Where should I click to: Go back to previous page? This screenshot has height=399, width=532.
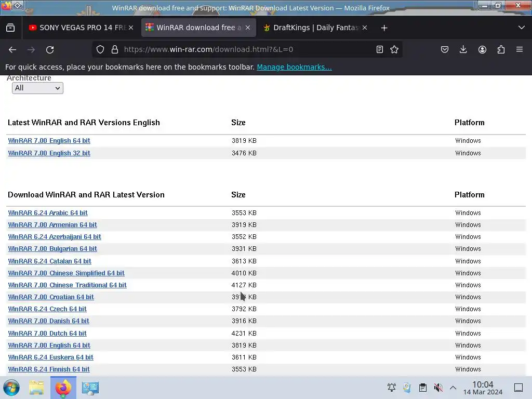pyautogui.click(x=12, y=49)
